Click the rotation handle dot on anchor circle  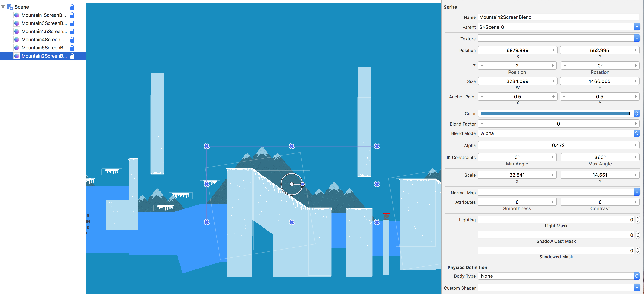click(302, 184)
